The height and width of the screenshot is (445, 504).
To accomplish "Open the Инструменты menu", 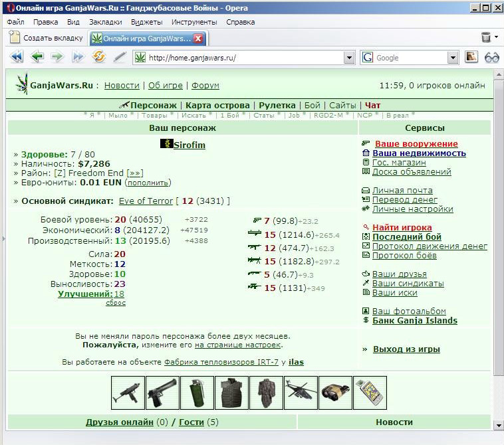I will [194, 22].
